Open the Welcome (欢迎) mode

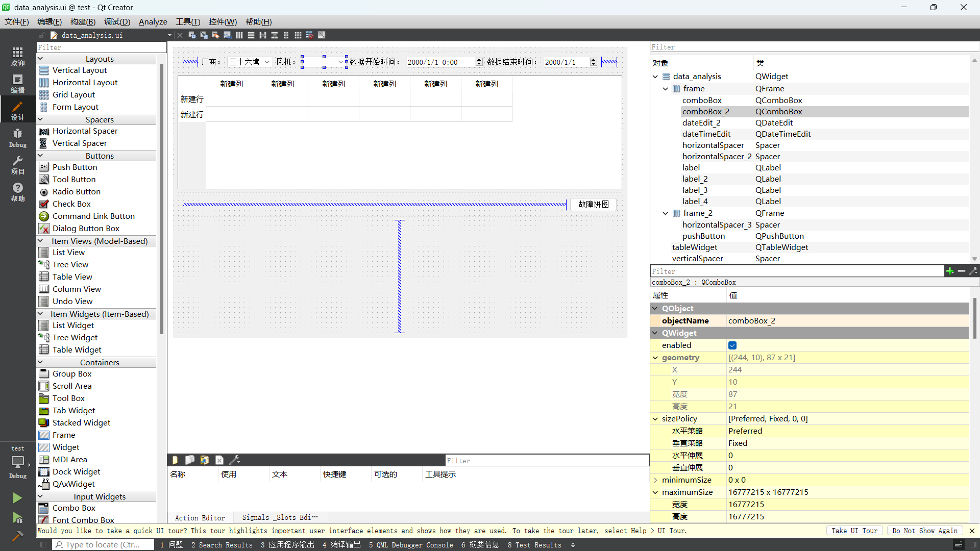[17, 56]
